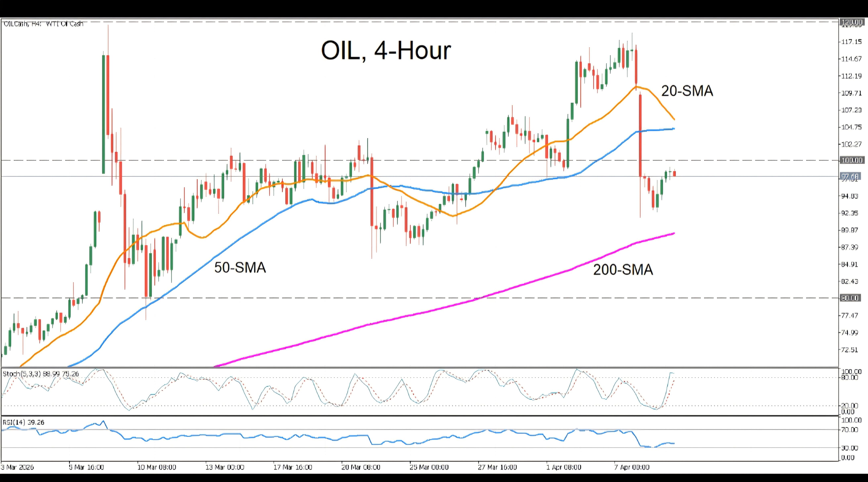Viewport: 868px width, 482px height.
Task: Select the 200-SMA label
Action: tap(623, 270)
